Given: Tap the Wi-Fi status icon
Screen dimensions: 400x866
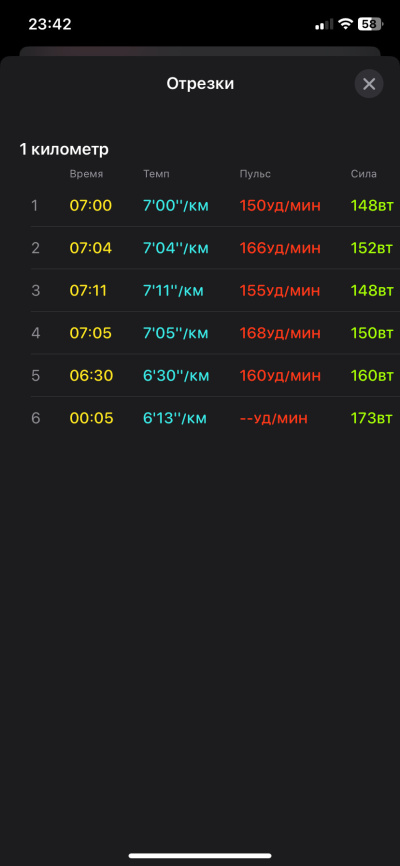Looking at the screenshot, I should (x=346, y=24).
